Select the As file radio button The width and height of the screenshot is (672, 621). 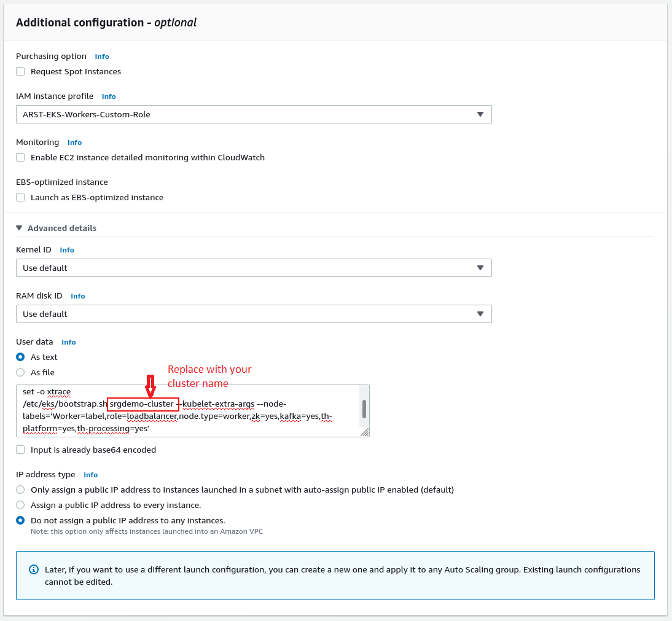click(x=20, y=372)
